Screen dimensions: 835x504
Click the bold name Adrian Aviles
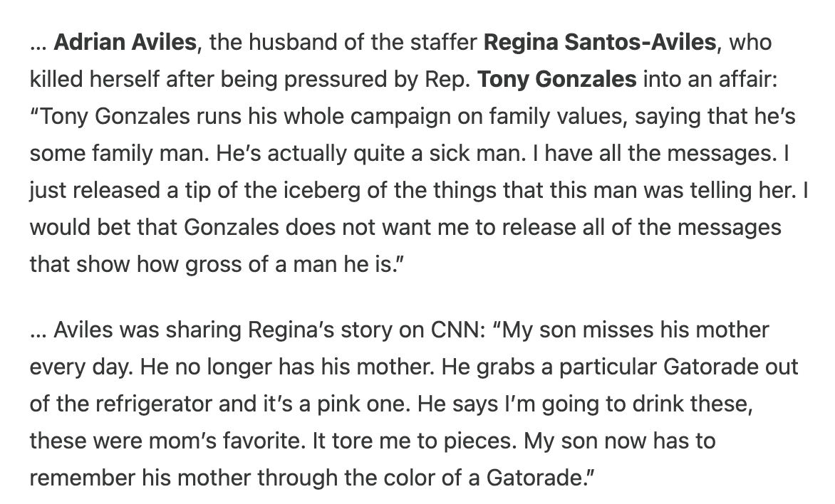point(125,42)
